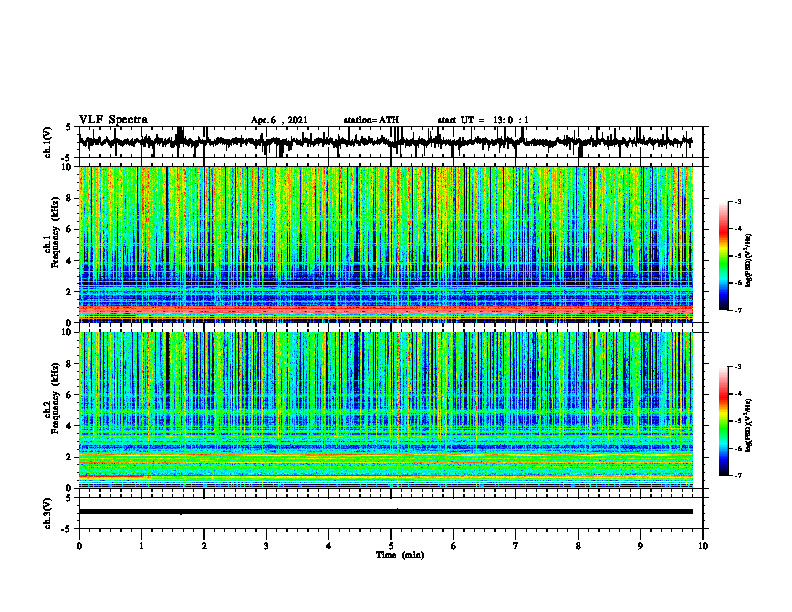Click the "start UT = 13: 0 : 1" label

click(483, 120)
